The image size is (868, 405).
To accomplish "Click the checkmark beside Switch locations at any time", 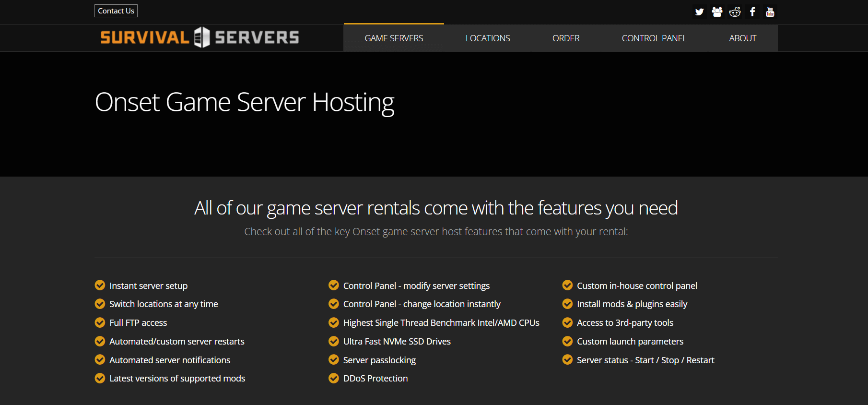I will pos(100,304).
